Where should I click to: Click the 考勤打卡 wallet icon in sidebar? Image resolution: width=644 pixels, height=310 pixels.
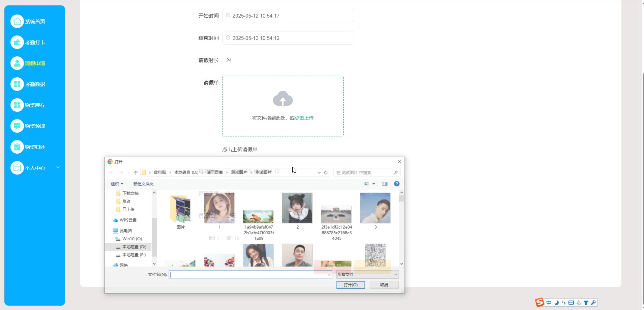click(x=17, y=42)
